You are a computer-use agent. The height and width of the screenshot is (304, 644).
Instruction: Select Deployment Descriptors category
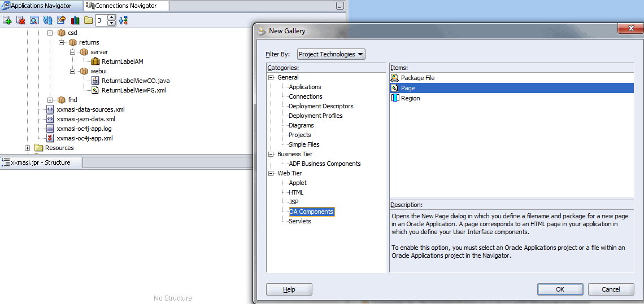321,106
